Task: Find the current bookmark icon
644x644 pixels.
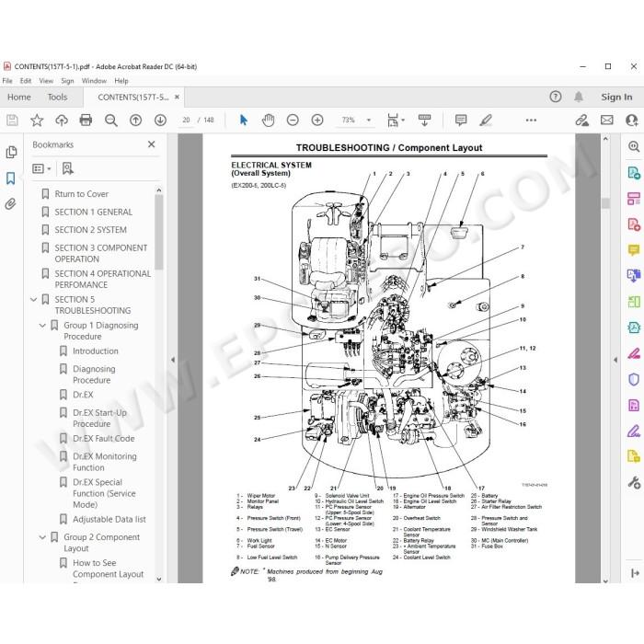Action: 68,168
